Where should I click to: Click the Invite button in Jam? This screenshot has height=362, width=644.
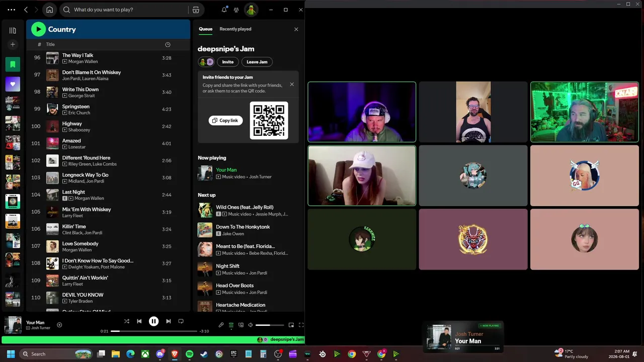pyautogui.click(x=228, y=62)
